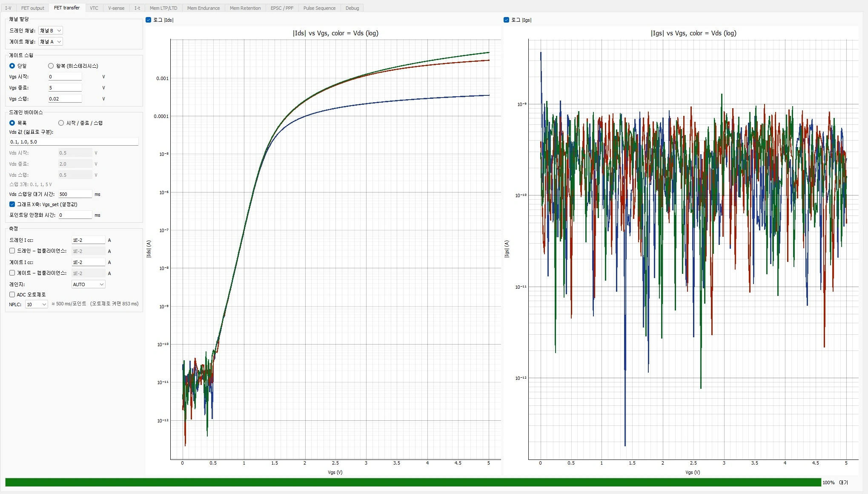Image resolution: width=868 pixels, height=494 pixels.
Task: Select the list drain bias radio (목록)
Action: click(x=18, y=123)
